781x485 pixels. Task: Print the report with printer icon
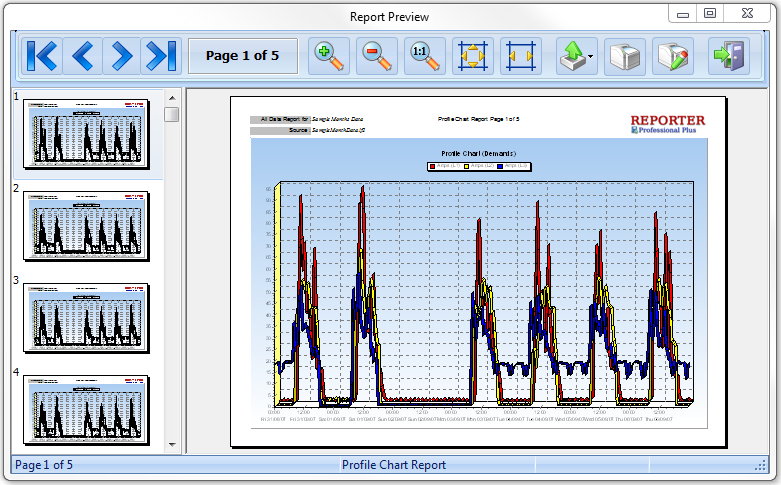point(625,56)
